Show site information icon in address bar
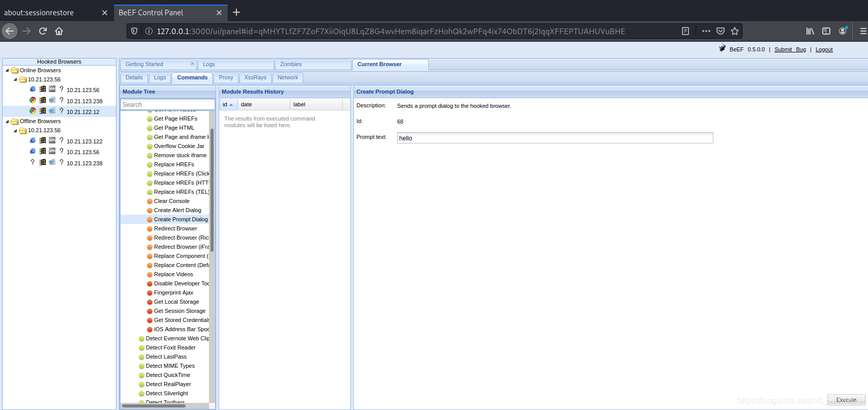Screen dimensions: 868x410 [x=149, y=31]
